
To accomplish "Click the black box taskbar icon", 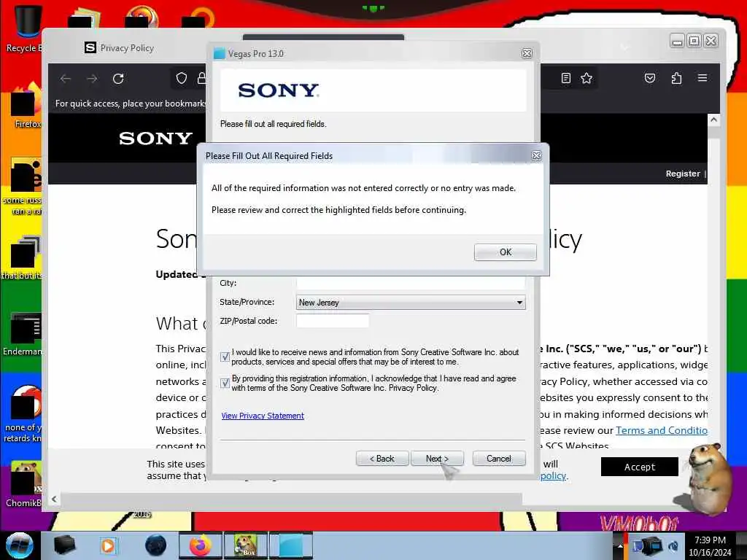I will [65, 545].
